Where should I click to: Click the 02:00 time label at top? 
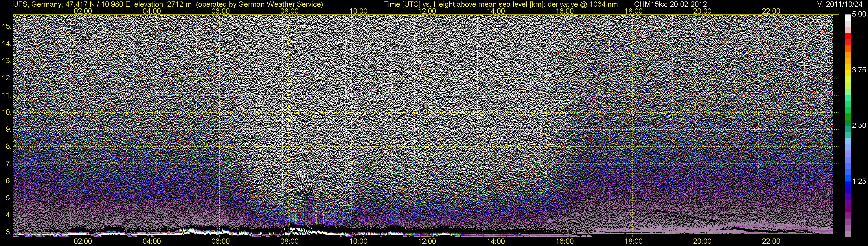coord(83,11)
